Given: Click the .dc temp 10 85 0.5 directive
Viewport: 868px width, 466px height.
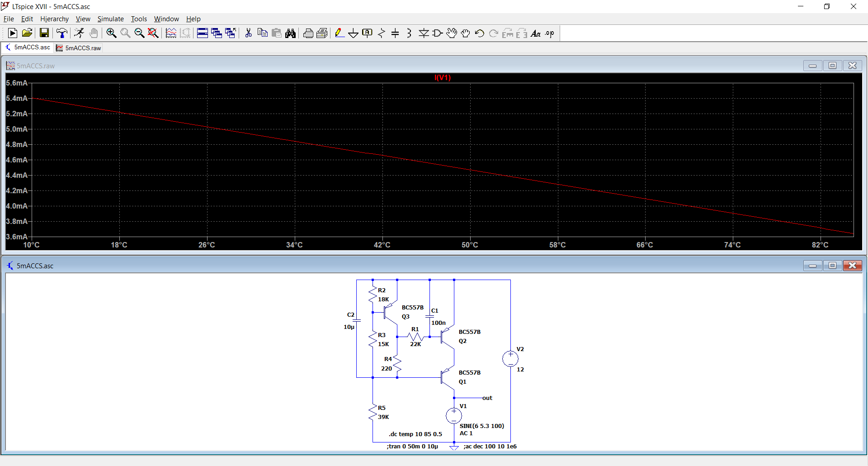Looking at the screenshot, I should click(x=415, y=434).
